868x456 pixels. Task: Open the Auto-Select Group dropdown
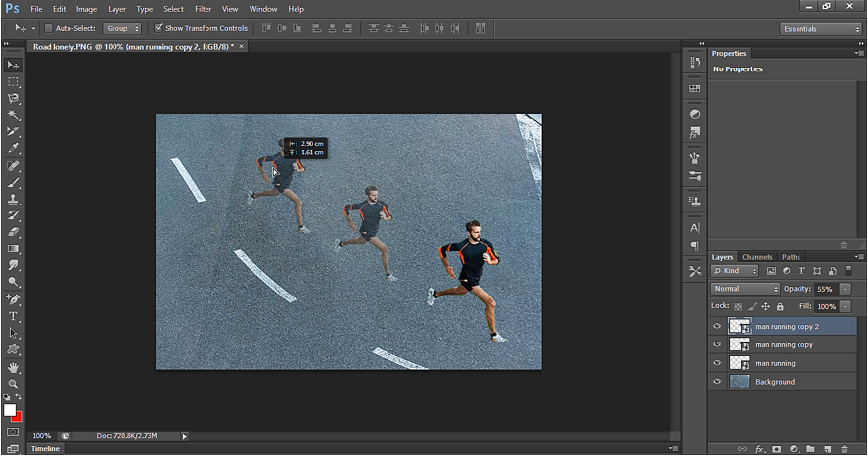121,28
